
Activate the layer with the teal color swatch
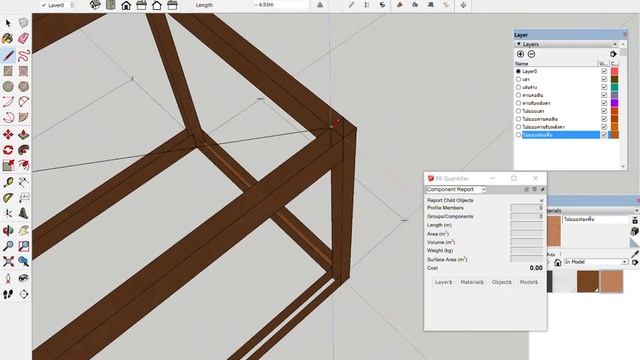tap(518, 87)
